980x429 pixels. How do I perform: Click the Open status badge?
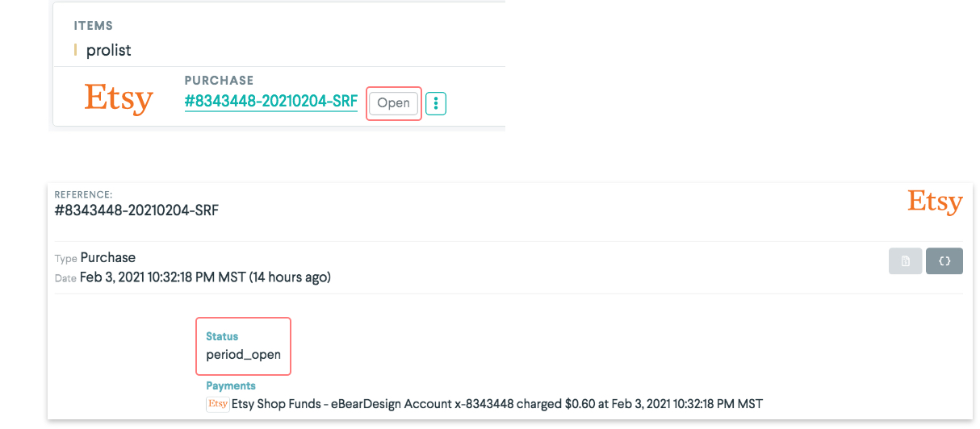(393, 103)
